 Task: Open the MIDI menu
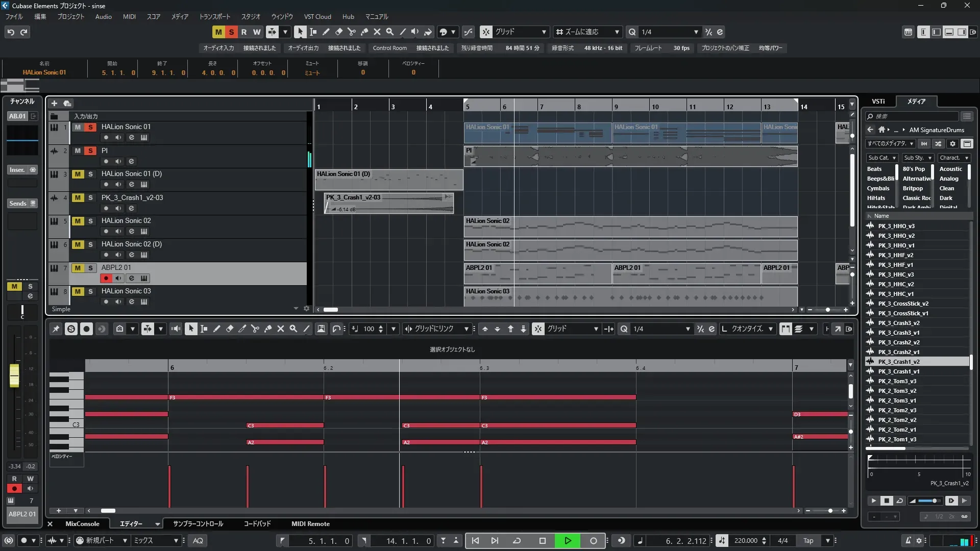[129, 16]
